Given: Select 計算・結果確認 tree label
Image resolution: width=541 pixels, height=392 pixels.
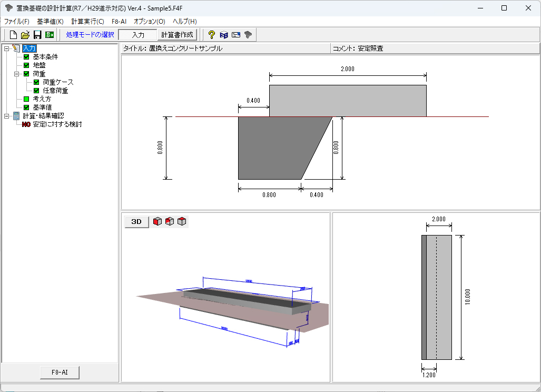Looking at the screenshot, I should [44, 116].
